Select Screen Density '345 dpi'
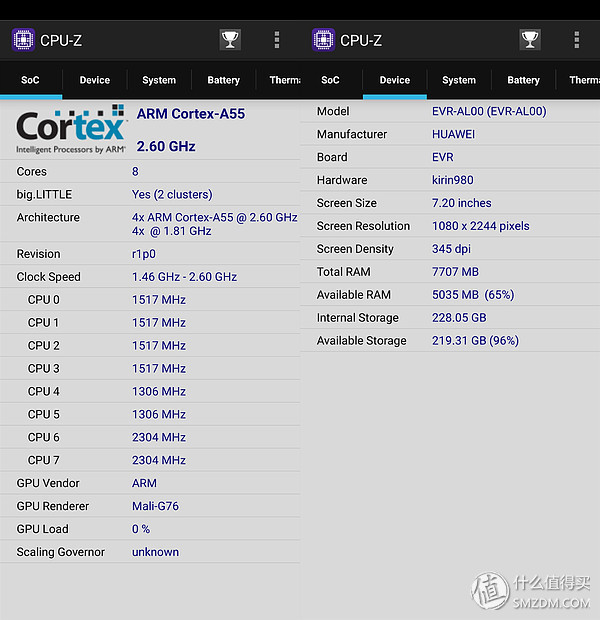 click(451, 249)
